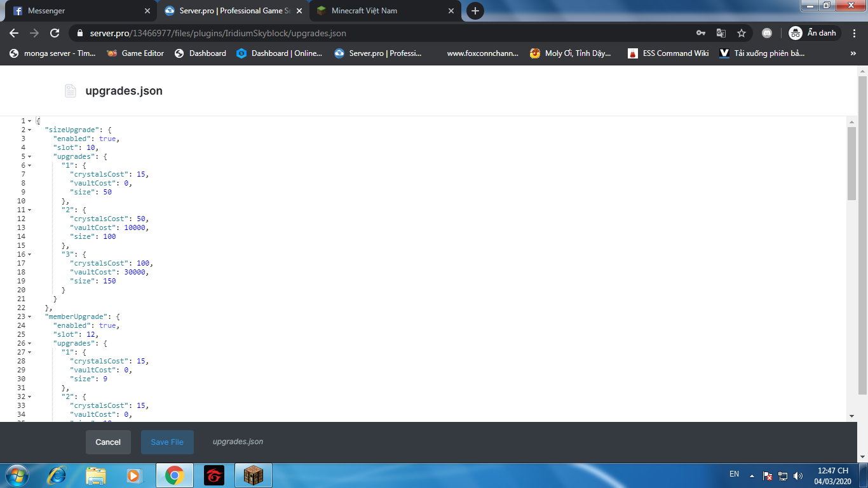
Task: Close the Messenger tab
Action: (147, 11)
